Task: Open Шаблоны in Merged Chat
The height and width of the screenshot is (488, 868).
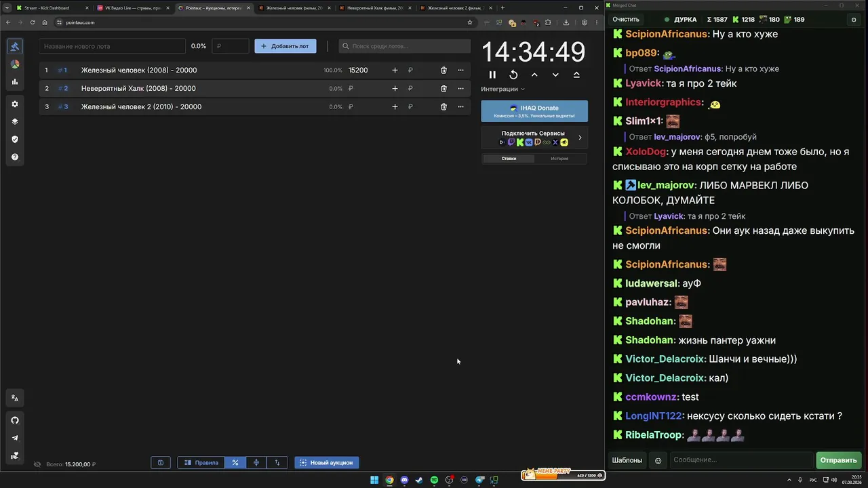Action: (x=627, y=460)
